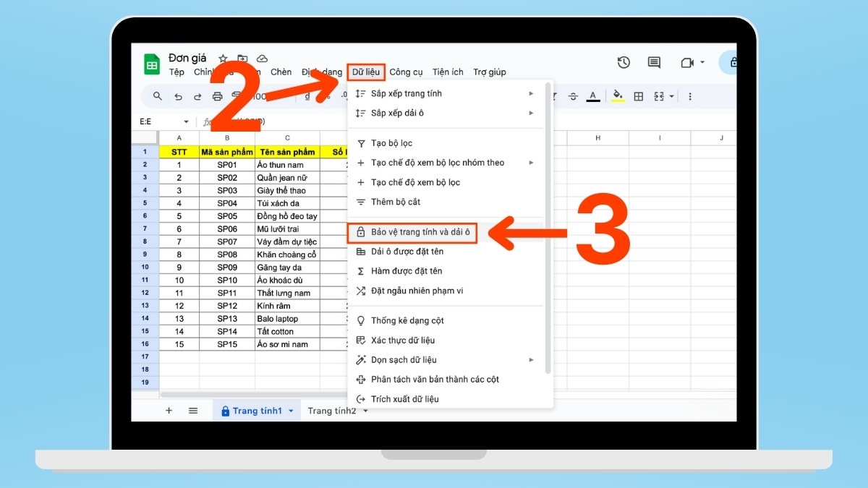868x488 pixels.
Task: Click the cell Áo sơ mi nam
Action: 287,344
